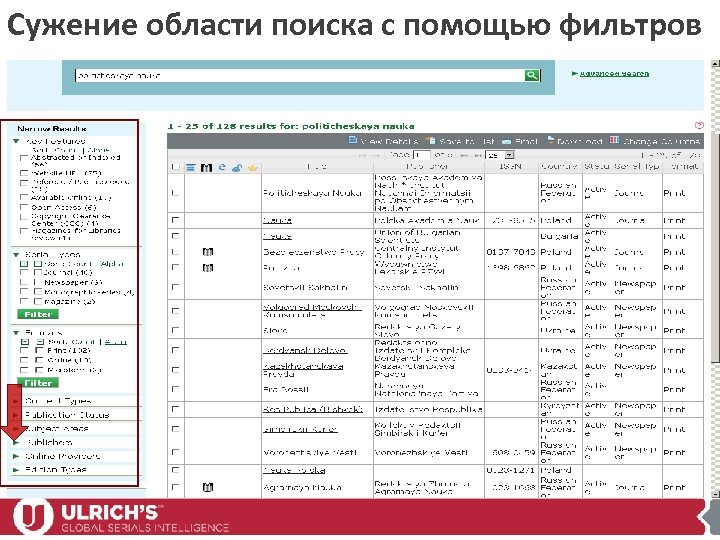Go to the last results page arrow
The width and height of the screenshot is (720, 540).
(476, 155)
